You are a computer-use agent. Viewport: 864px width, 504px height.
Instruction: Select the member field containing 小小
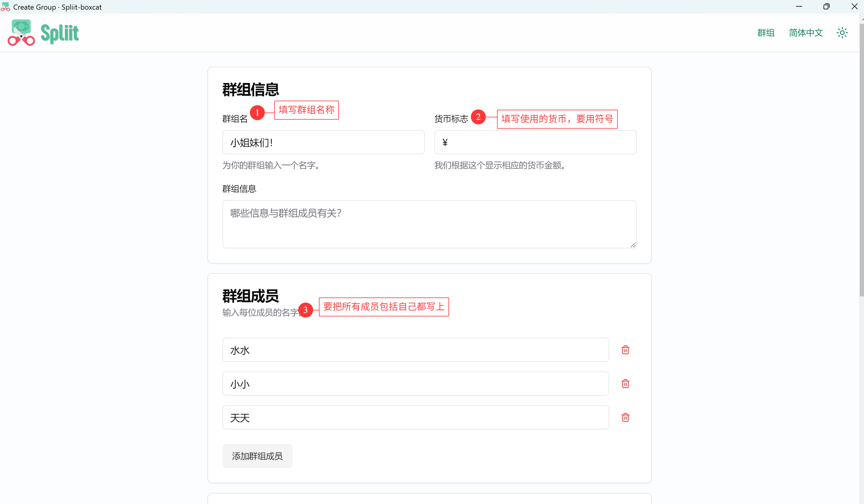tap(415, 383)
